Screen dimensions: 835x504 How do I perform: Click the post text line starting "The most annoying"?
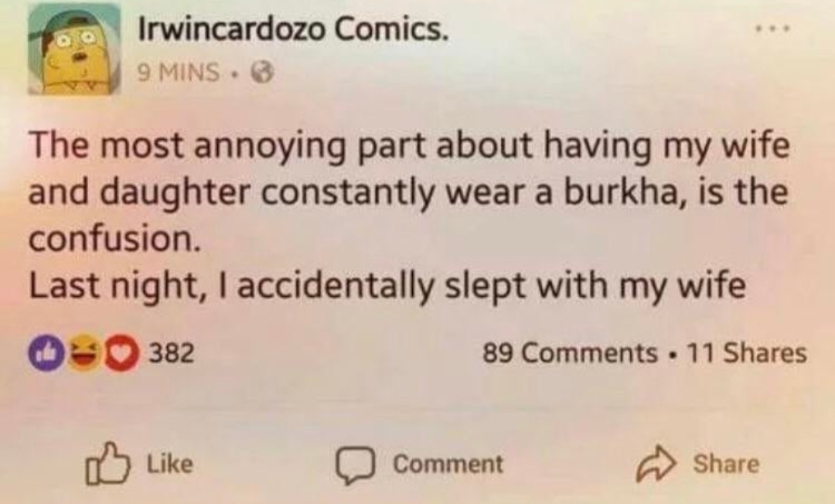point(409,146)
